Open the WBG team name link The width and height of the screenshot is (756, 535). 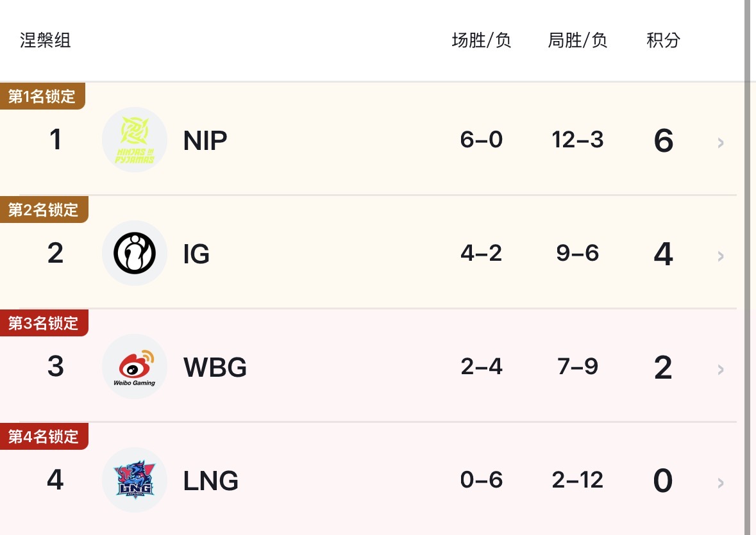(215, 367)
